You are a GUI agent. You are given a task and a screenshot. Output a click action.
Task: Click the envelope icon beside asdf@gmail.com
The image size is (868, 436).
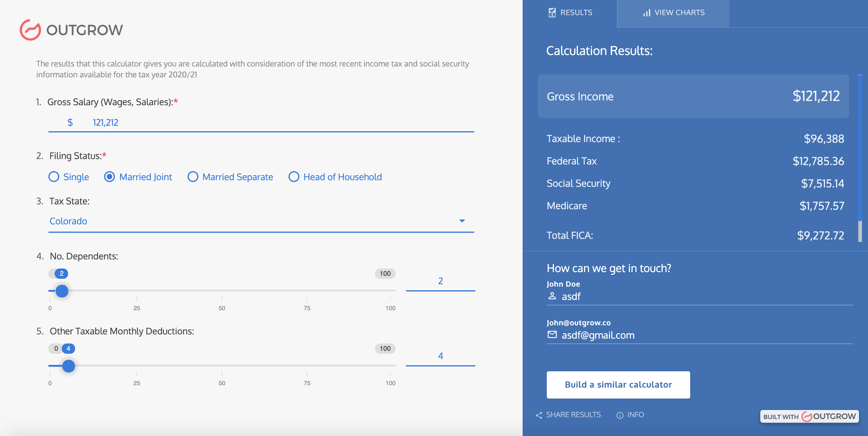[553, 335]
